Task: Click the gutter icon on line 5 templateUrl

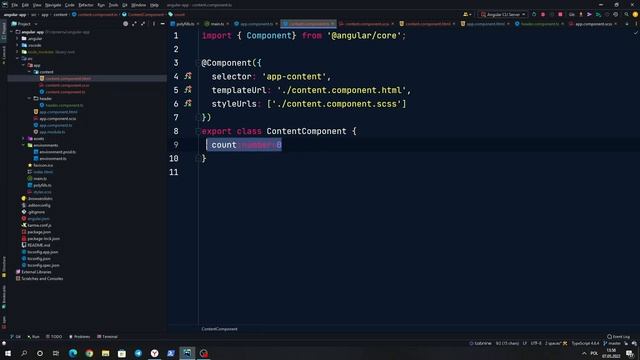Action: [x=188, y=89]
